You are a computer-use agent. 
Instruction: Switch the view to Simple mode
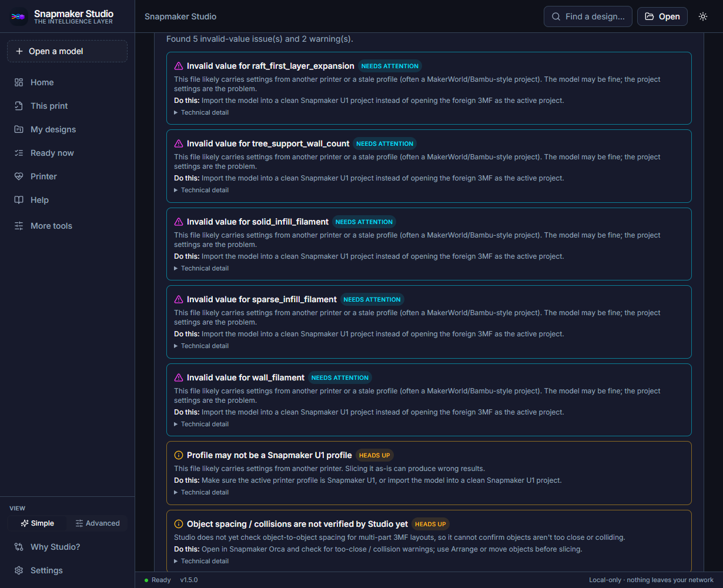coord(37,523)
